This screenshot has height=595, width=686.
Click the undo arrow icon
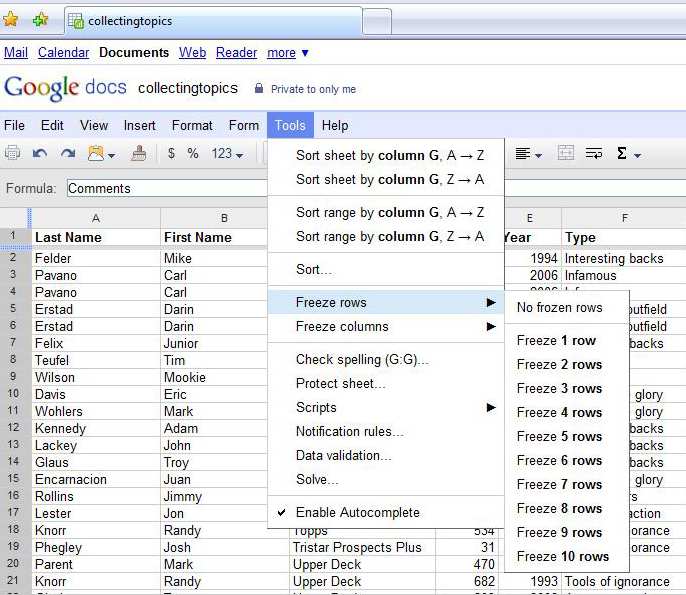pyautogui.click(x=40, y=154)
